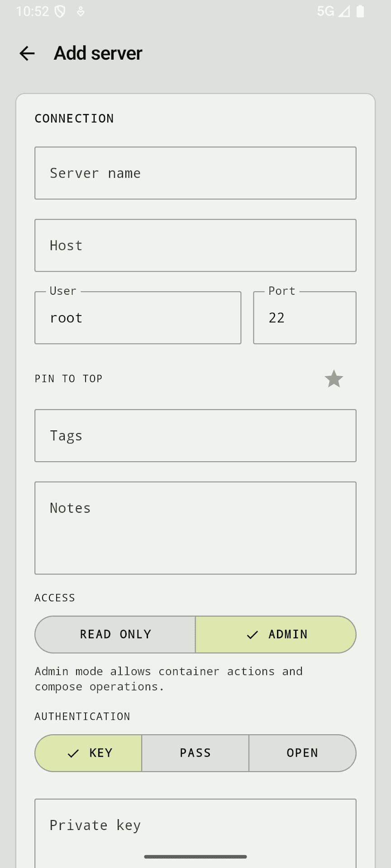391x868 pixels.
Task: Click the Host field
Action: pos(195,245)
